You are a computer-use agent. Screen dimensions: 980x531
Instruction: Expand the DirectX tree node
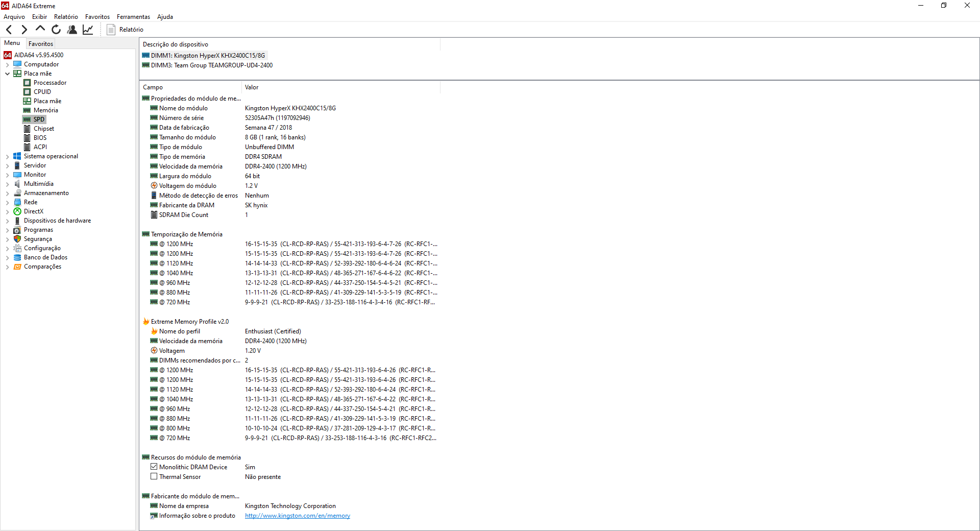click(x=7, y=211)
